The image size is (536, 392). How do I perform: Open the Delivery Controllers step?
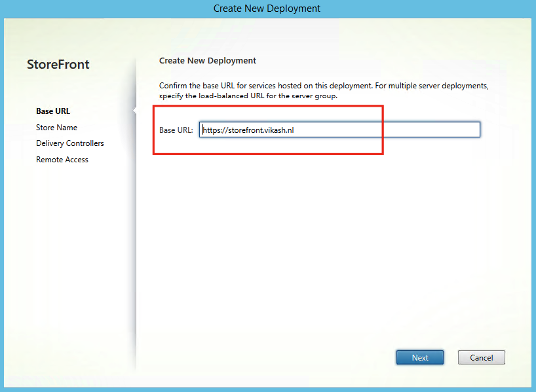coord(70,143)
